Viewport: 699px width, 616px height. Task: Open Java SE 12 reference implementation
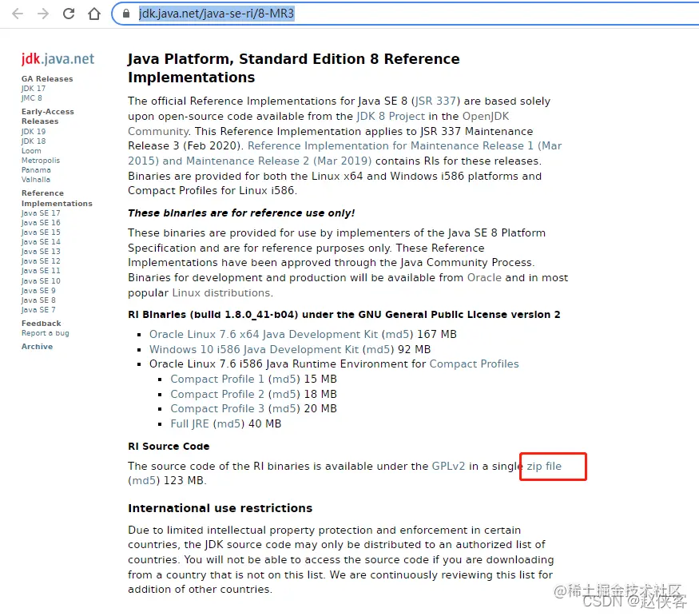pyautogui.click(x=41, y=260)
